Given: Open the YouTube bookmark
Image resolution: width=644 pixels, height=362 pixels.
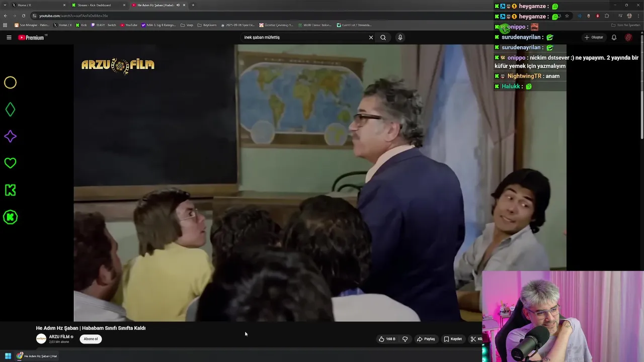Looking at the screenshot, I should (129, 25).
